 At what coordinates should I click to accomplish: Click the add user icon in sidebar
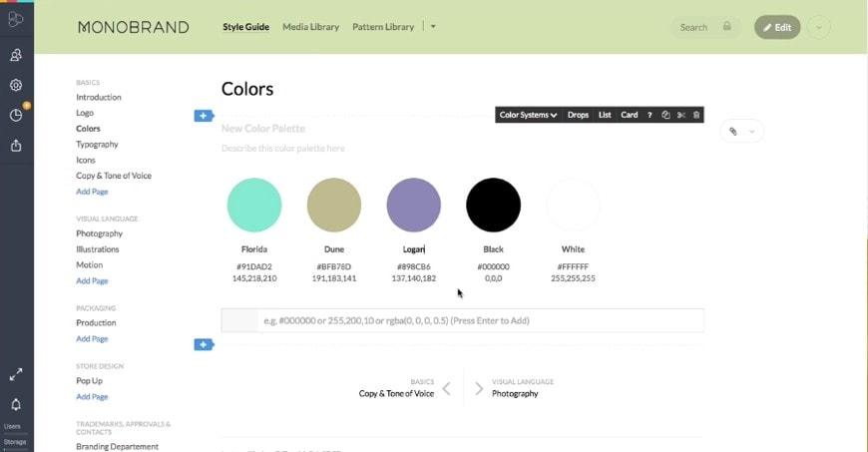tap(16, 56)
